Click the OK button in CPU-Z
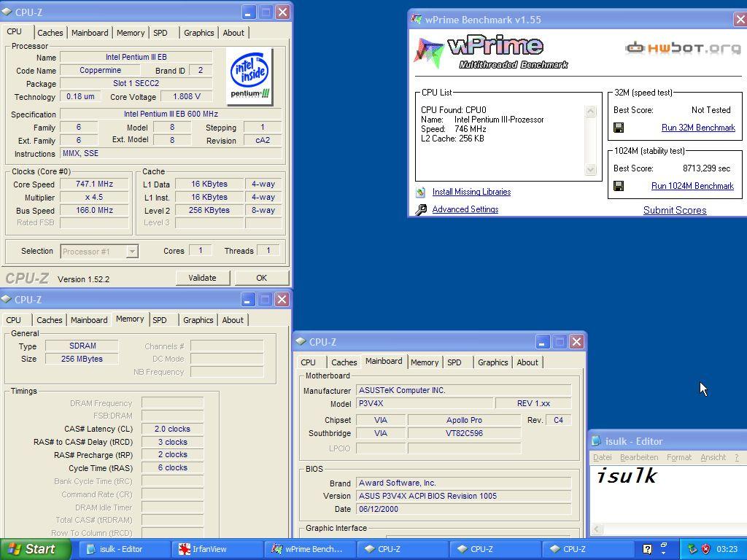The width and height of the screenshot is (747, 560). [262, 278]
